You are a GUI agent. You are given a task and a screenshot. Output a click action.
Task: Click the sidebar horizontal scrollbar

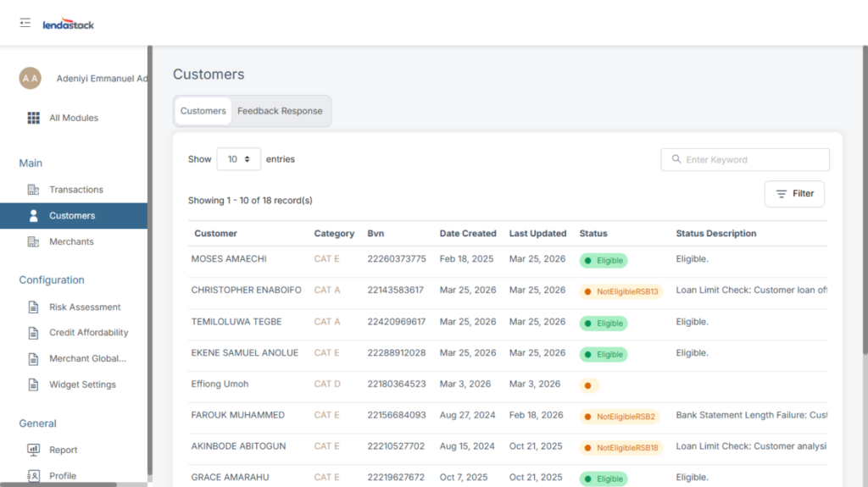pyautogui.click(x=58, y=484)
